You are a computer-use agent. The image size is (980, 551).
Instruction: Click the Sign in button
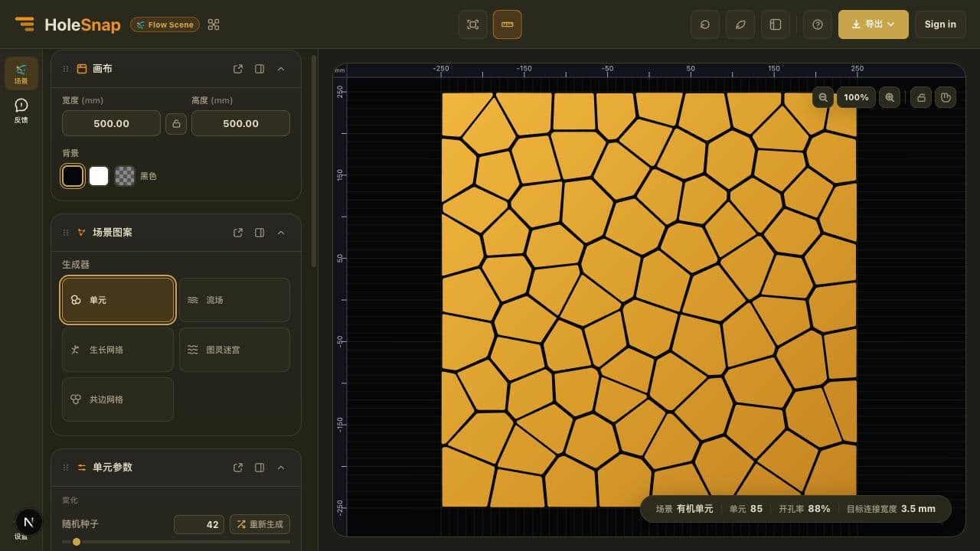click(x=940, y=24)
